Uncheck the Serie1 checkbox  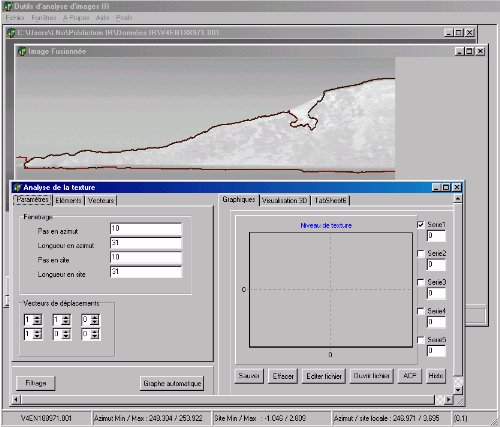coord(421,225)
